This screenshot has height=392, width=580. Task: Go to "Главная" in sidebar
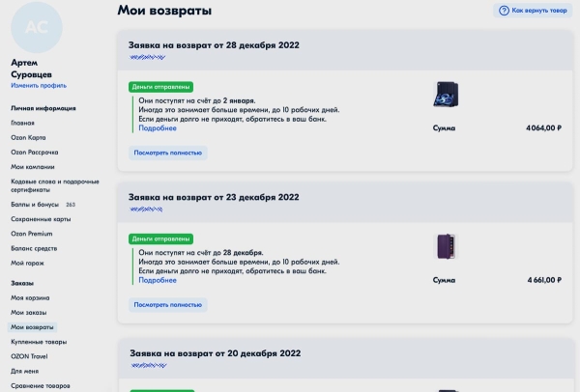(22, 123)
